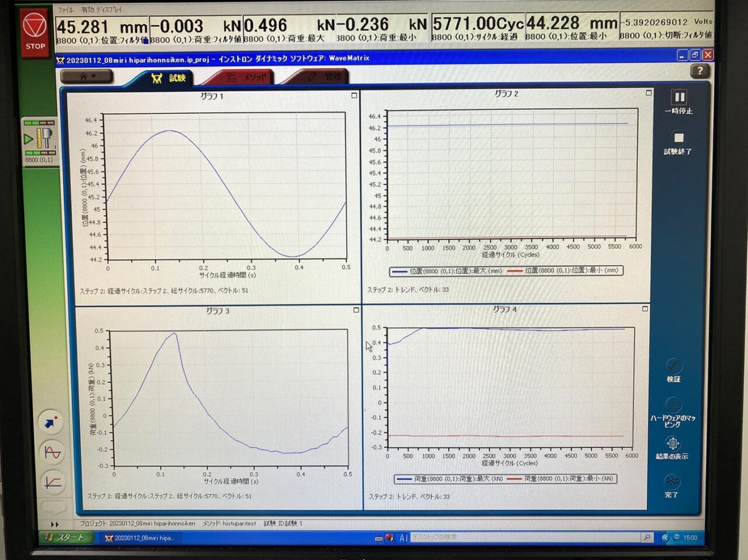This screenshot has width=748, height=560.
Task: Click the 完了 checkered flag icon
Action: (672, 482)
